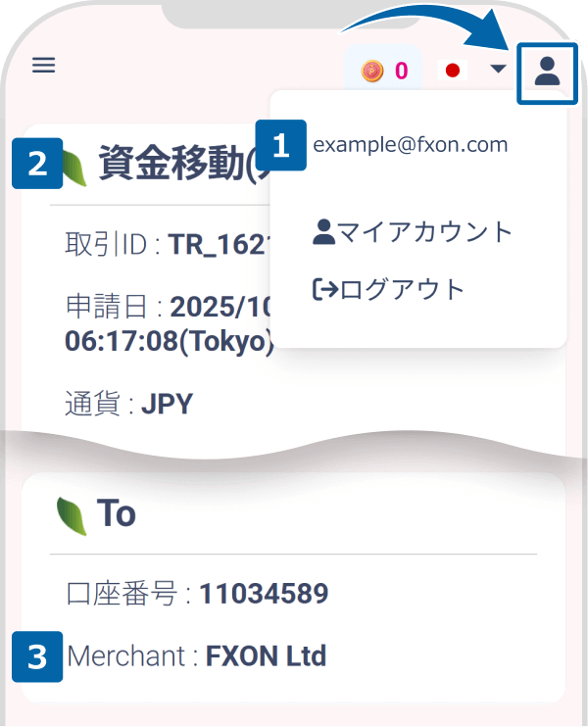Click the number 2 step badge
Viewport: 588px width, 727px height.
[x=38, y=164]
